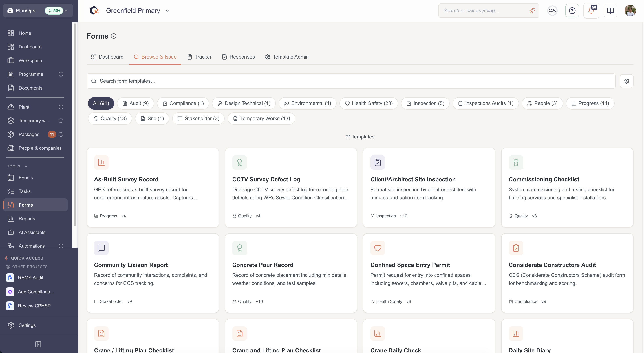The image size is (644, 353).
Task: Click As-Built Survey Record chart icon
Action: tap(101, 162)
